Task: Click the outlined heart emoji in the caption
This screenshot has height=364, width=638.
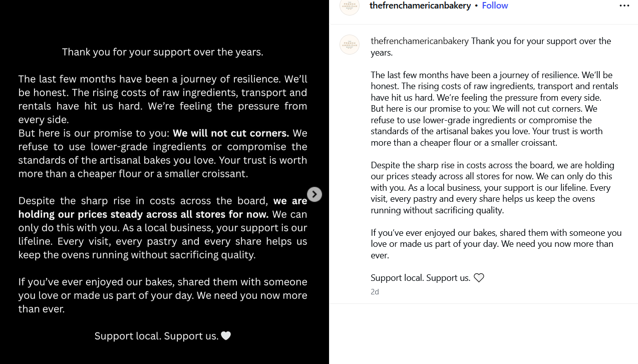Action: pos(479,278)
